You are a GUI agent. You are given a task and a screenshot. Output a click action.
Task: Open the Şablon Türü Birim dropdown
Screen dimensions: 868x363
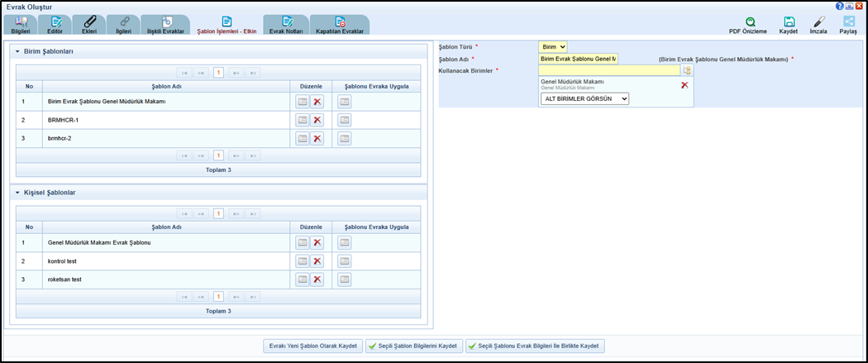552,47
